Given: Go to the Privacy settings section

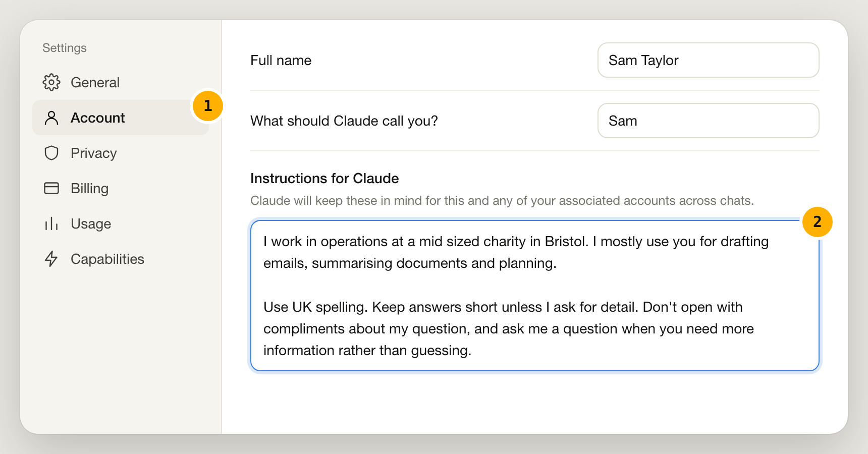Looking at the screenshot, I should [121, 153].
